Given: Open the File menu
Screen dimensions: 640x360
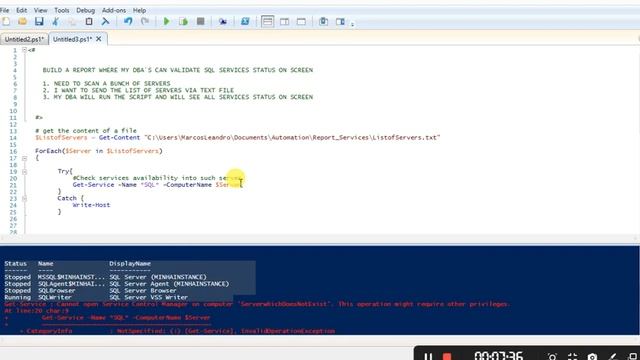Looking at the screenshot, I should tap(4, 10).
